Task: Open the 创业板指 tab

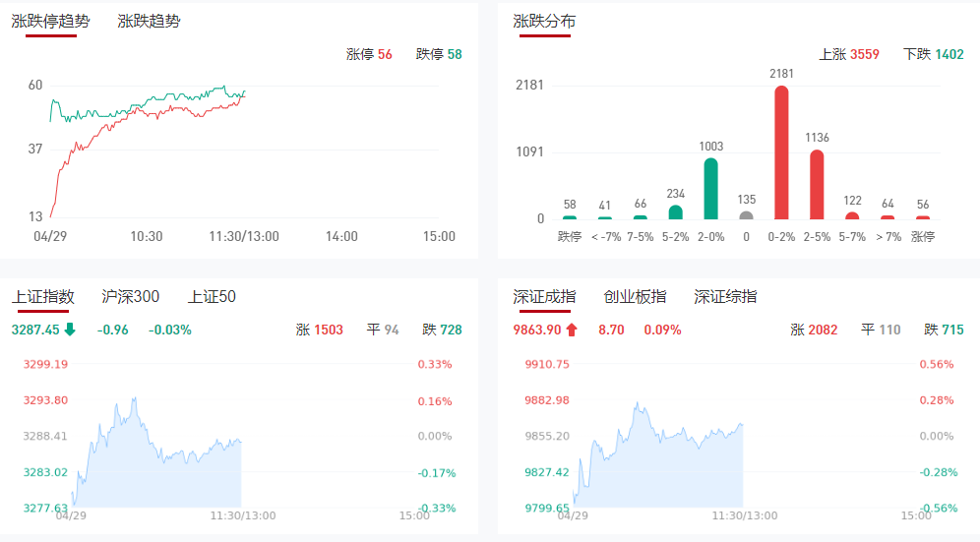Action: (x=635, y=296)
